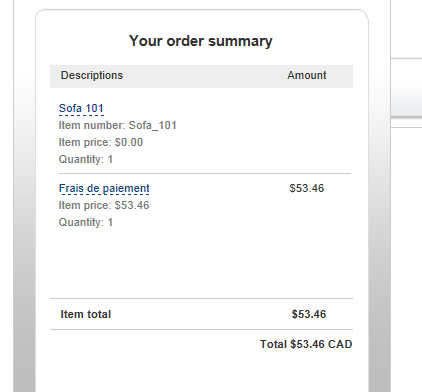
Task: Select the Amount column header
Action: tap(307, 75)
